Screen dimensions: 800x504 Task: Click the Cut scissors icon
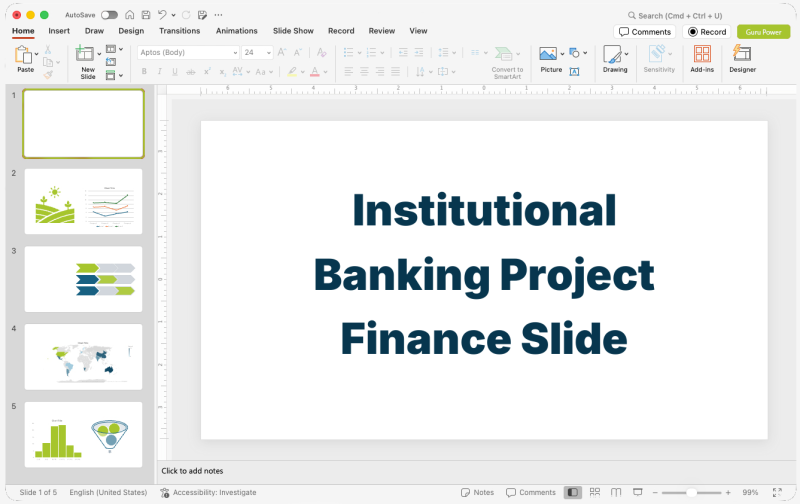coord(47,49)
